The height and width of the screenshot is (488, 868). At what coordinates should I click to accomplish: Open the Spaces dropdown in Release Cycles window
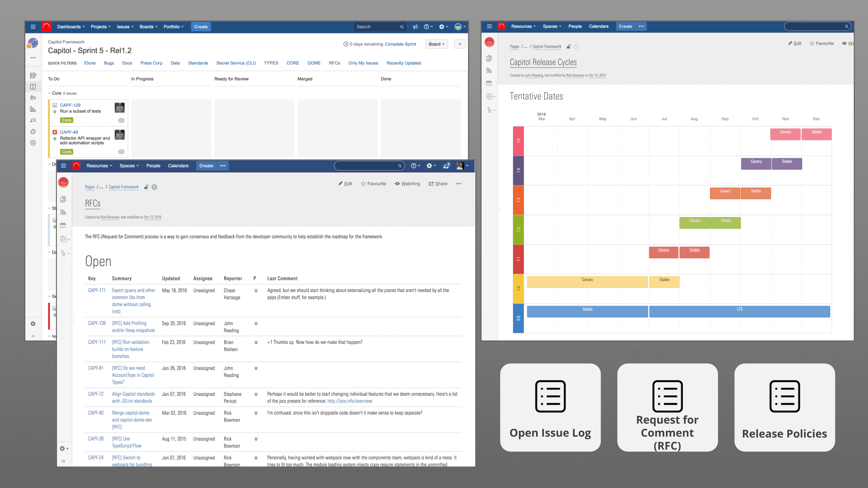[552, 26]
